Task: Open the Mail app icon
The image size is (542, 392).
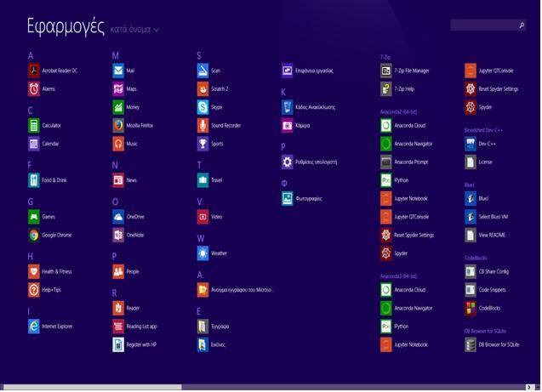Action: click(x=118, y=71)
